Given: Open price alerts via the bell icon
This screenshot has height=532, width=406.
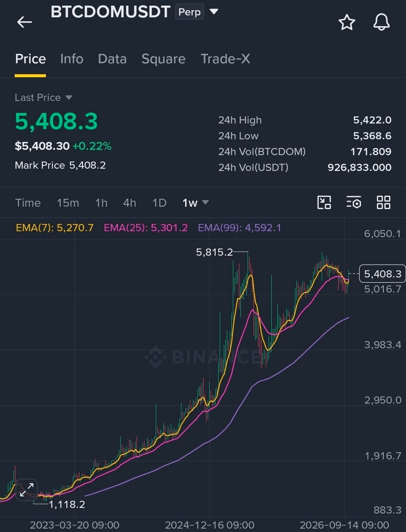Looking at the screenshot, I should pos(381,22).
